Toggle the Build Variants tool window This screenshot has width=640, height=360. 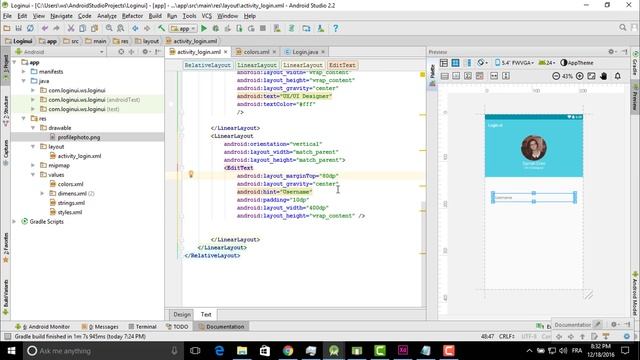tap(6, 297)
